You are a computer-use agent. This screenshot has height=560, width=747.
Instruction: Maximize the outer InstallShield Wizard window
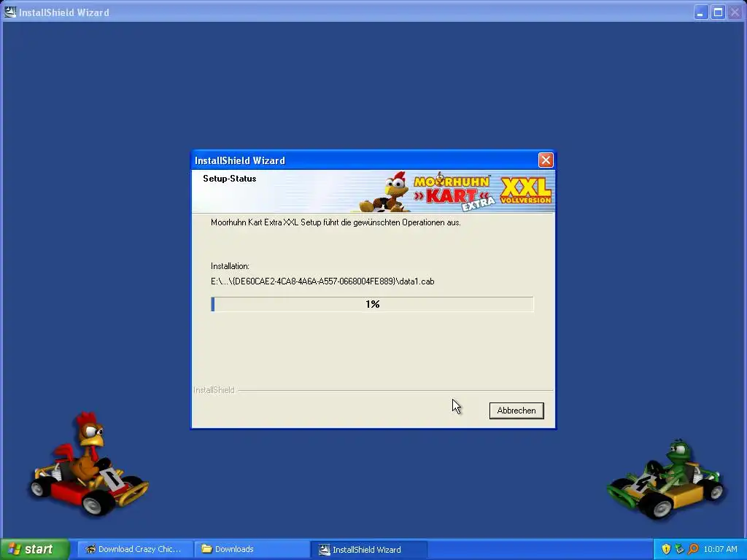(718, 12)
